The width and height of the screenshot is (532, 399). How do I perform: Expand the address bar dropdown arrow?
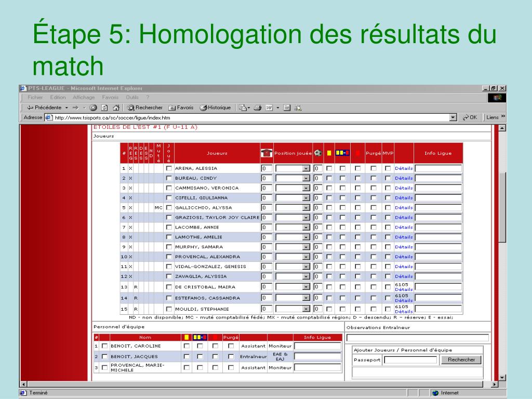point(453,117)
